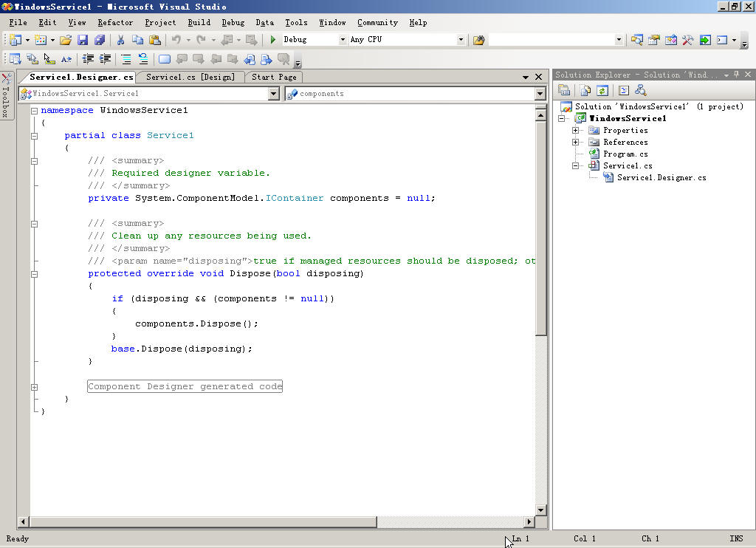Image resolution: width=756 pixels, height=548 pixels.
Task: Start Debugging with the green play icon
Action: coord(273,40)
